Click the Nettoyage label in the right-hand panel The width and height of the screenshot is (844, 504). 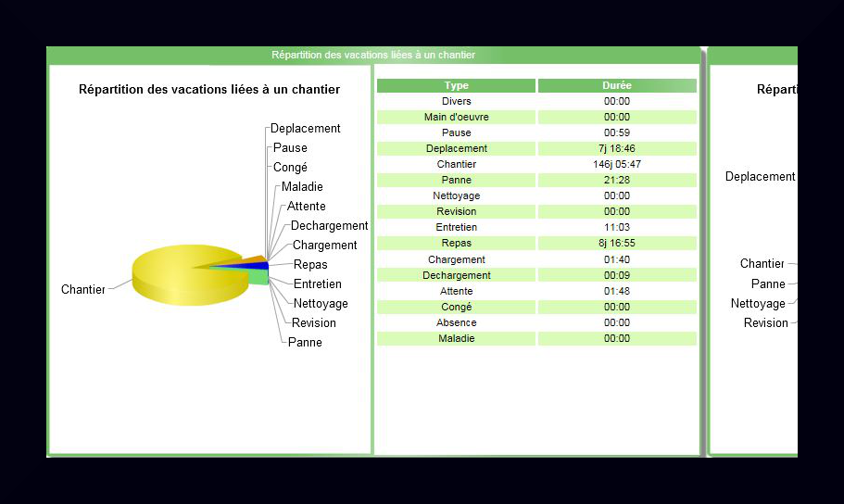pyautogui.click(x=758, y=304)
